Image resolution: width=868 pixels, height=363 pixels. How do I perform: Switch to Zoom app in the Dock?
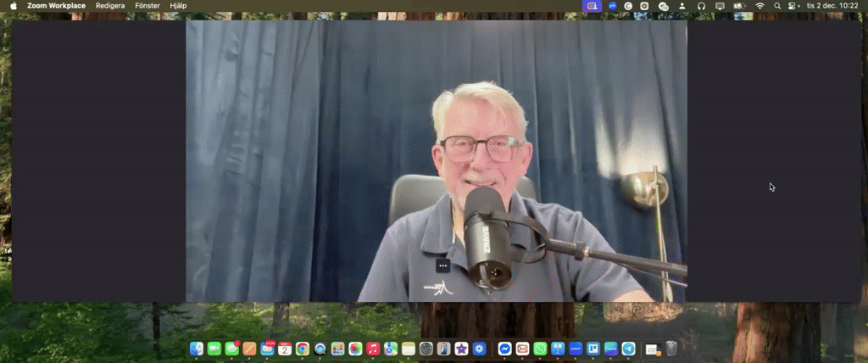(576, 349)
